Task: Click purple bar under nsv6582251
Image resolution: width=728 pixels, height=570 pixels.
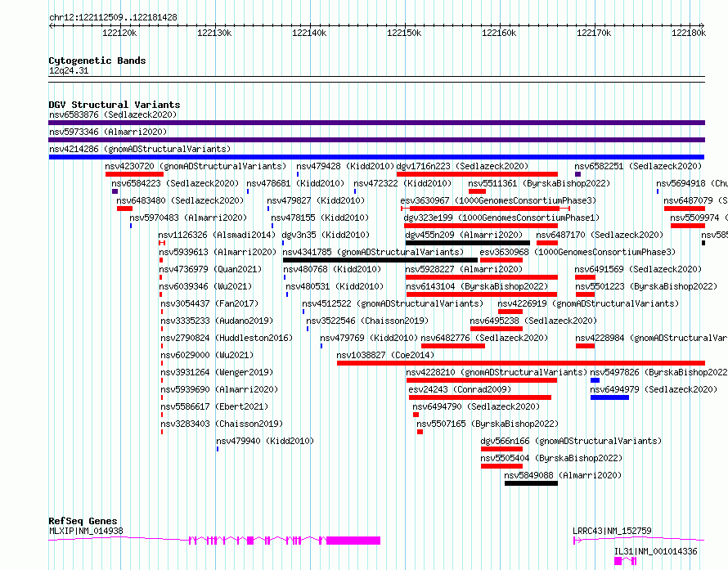Action: pyautogui.click(x=577, y=174)
